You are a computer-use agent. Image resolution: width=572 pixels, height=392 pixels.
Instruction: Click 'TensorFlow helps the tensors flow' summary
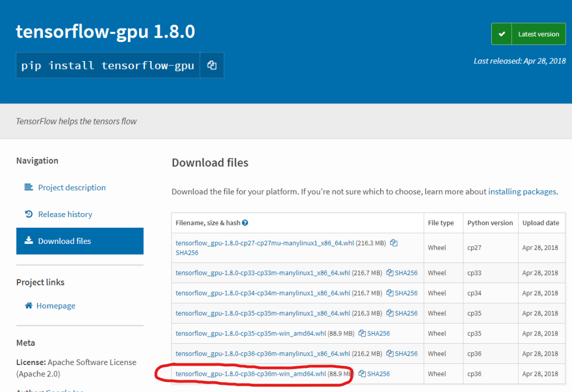[76, 121]
